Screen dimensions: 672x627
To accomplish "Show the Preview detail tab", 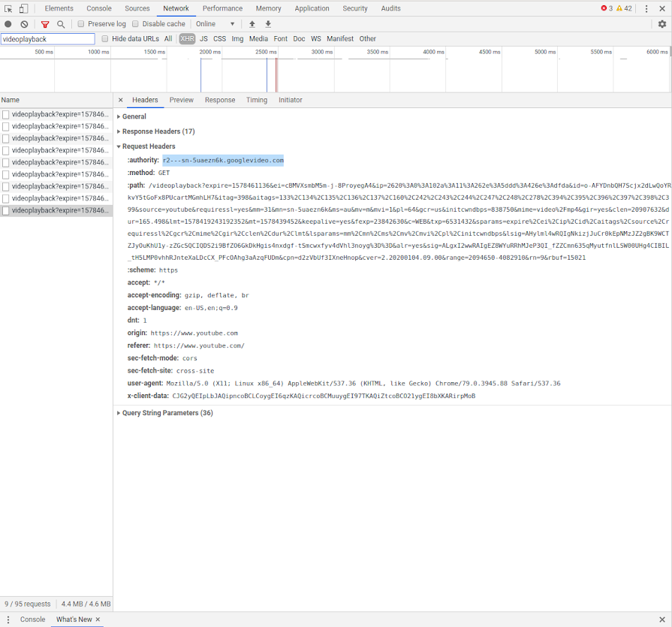I will pos(181,100).
